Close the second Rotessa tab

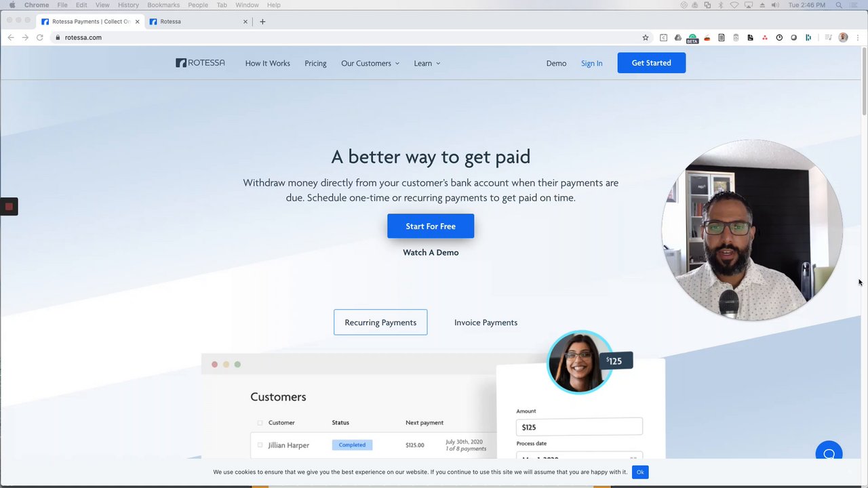point(245,21)
